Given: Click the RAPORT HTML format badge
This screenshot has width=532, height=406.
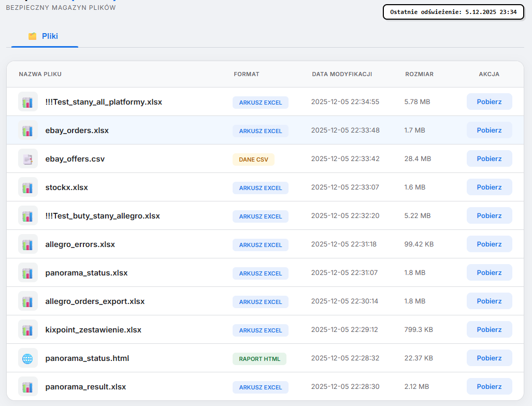Looking at the screenshot, I should click(260, 359).
